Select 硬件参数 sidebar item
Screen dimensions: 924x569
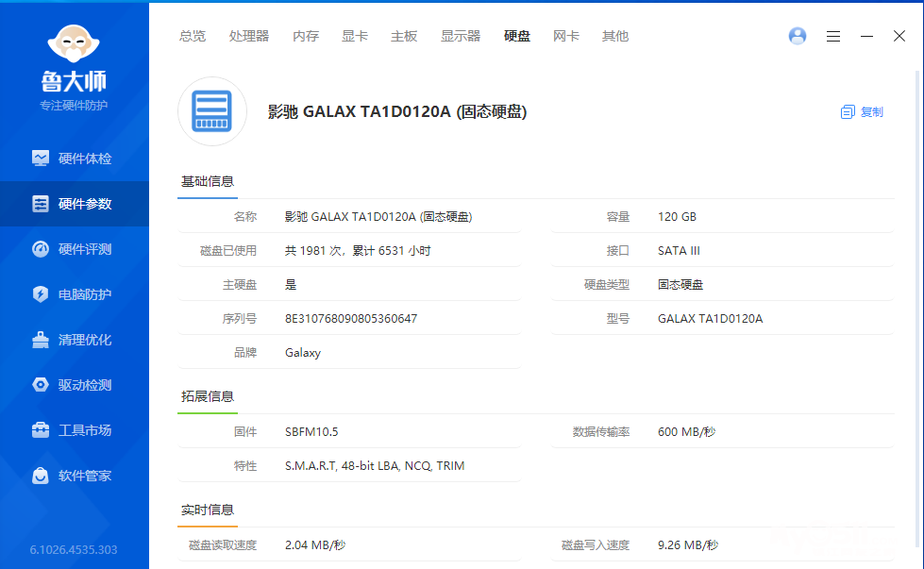coord(74,204)
